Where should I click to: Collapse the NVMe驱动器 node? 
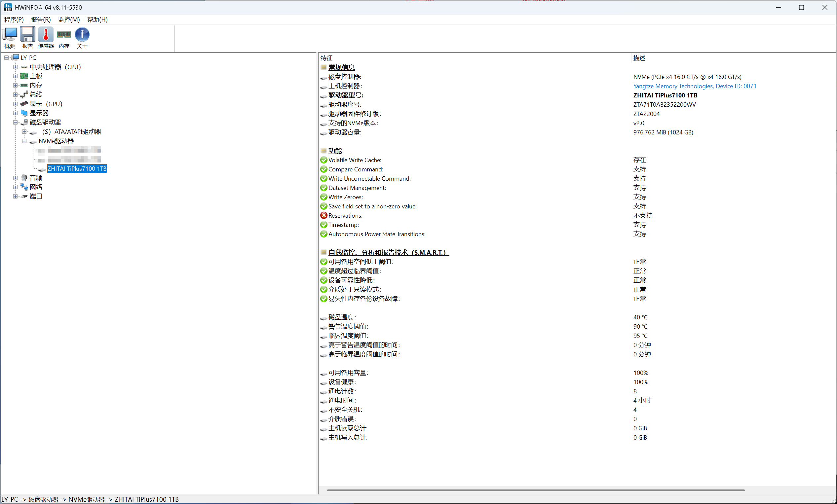[24, 141]
